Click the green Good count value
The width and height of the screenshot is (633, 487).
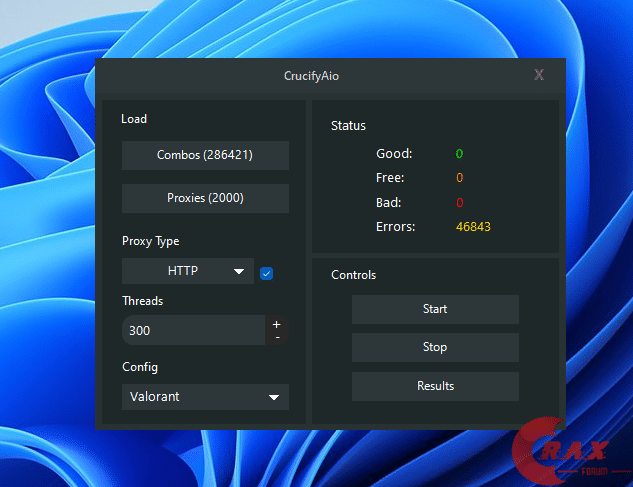(459, 153)
